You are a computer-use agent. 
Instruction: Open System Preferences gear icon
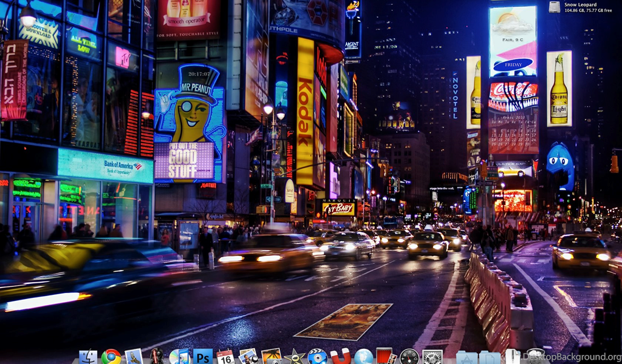[432, 357]
